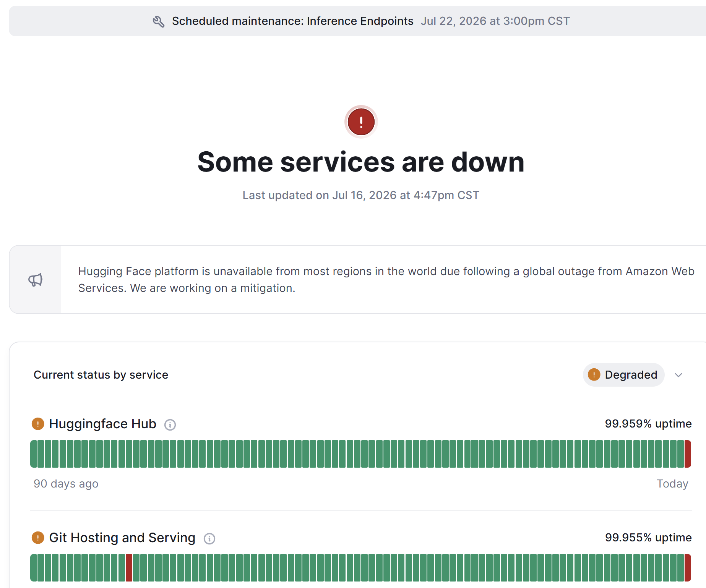Click the red today bar of Git Hosting
The image size is (706, 588).
[x=688, y=568]
